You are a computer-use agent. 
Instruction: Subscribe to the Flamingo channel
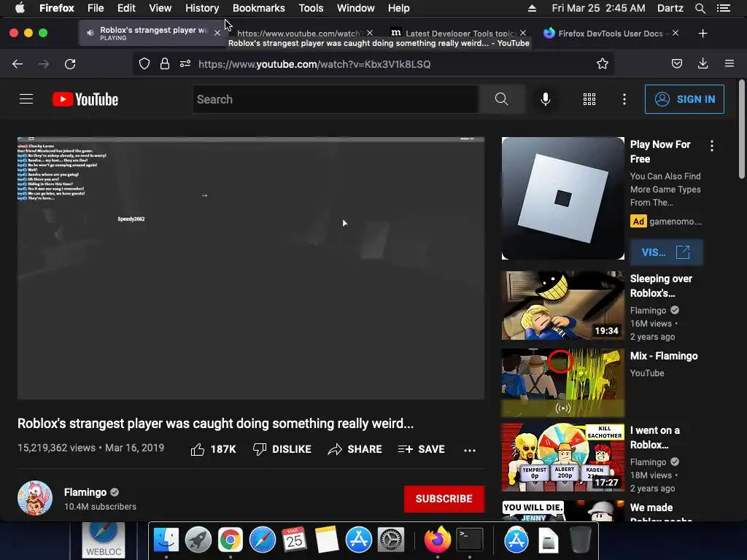[444, 499]
